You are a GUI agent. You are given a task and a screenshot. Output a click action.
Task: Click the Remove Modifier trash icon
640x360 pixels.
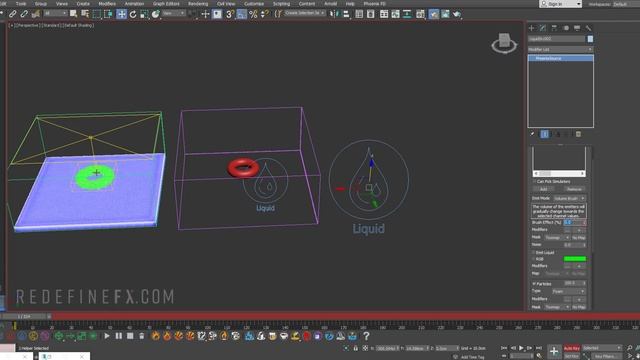[x=578, y=134]
